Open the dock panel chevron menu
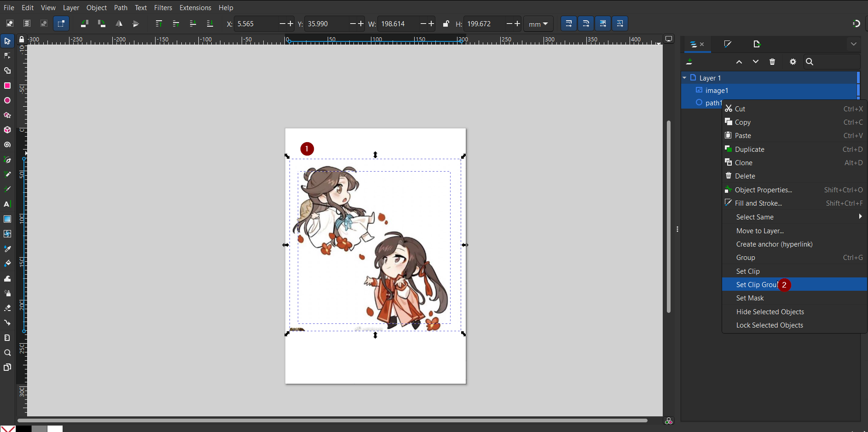The image size is (868, 432). point(854,44)
